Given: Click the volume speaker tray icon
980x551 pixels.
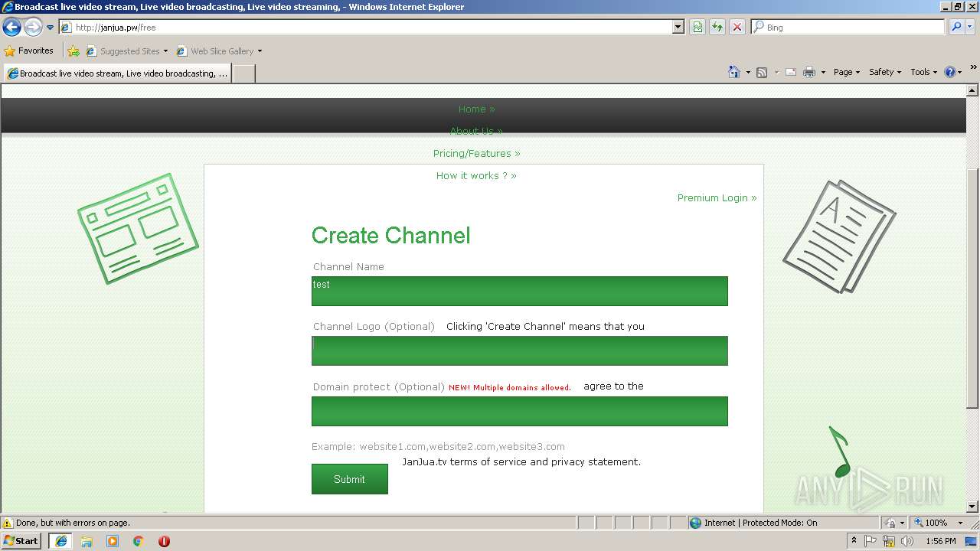Looking at the screenshot, I should (x=907, y=541).
